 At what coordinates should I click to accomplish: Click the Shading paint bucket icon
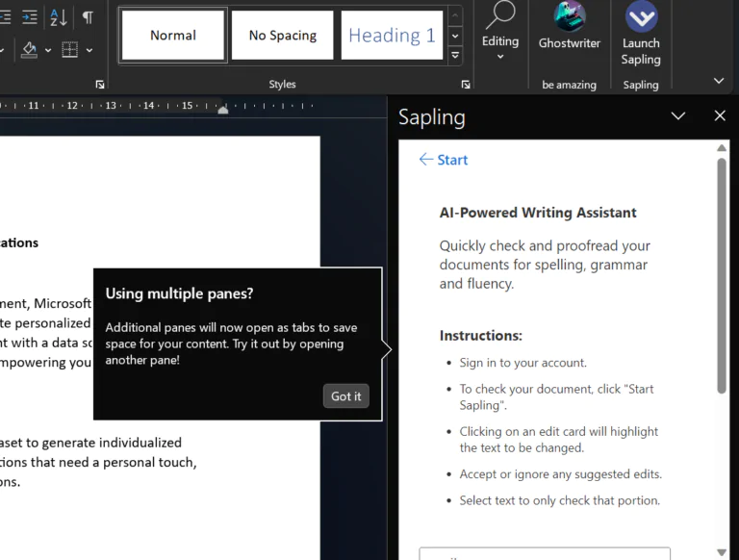[x=29, y=49]
